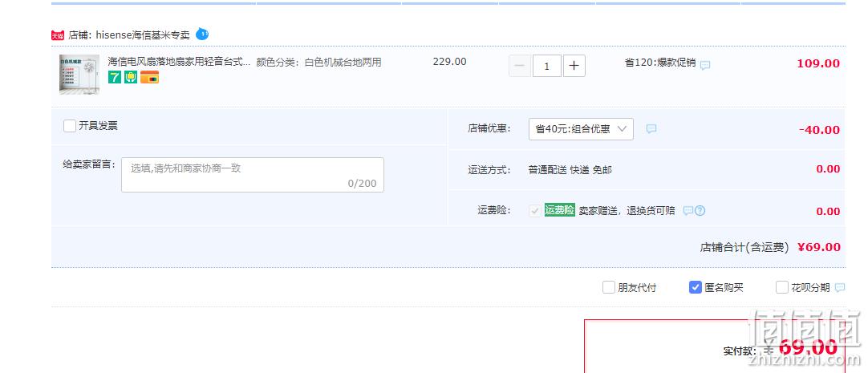Image resolution: width=868 pixels, height=373 pixels.
Task: Decrease quantity with the minus button
Action: coord(519,66)
